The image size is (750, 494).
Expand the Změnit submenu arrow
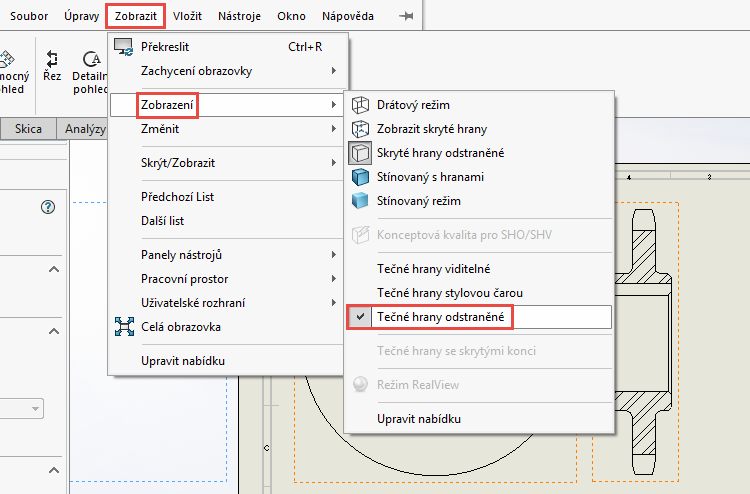pos(334,129)
